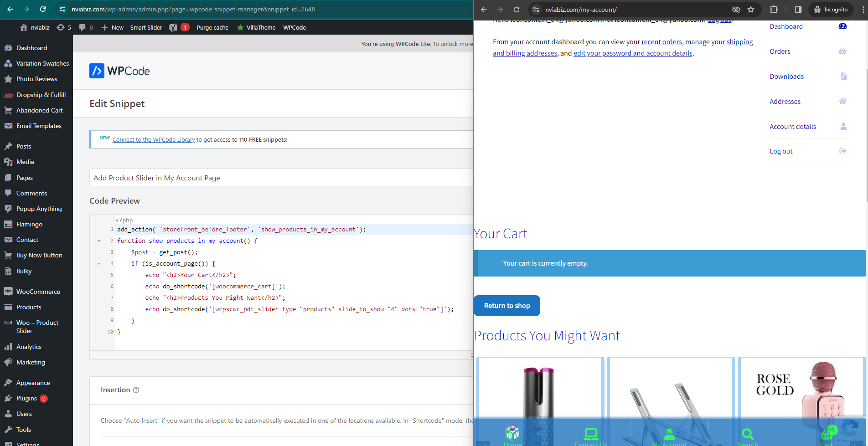Follow Connect to the WPCode Library link
This screenshot has height=446, width=868.
[x=154, y=140]
